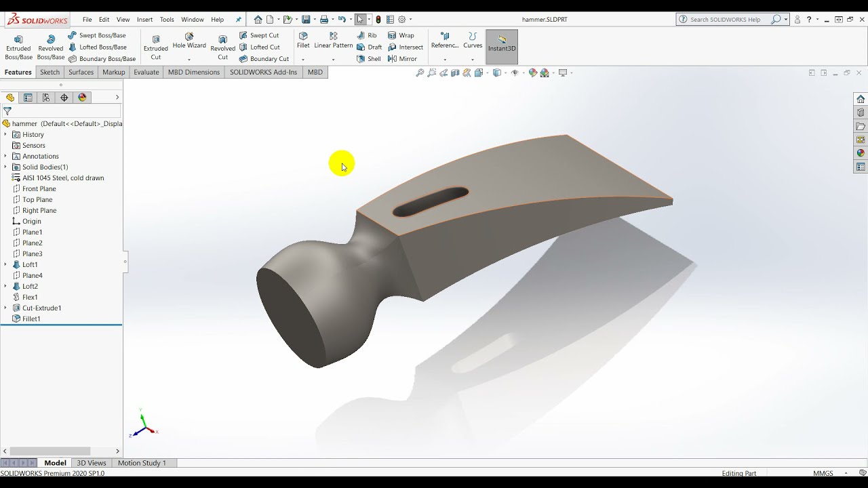
Task: Expand the Solid Bodies(1) node
Action: [x=5, y=167]
